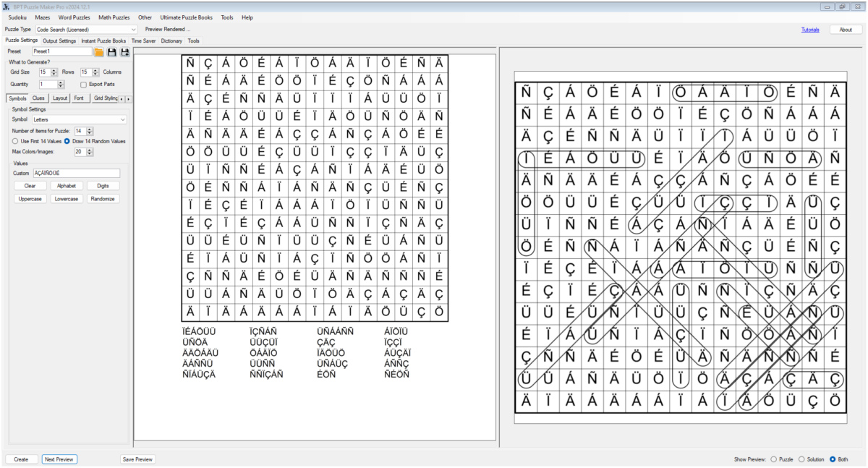
Task: Click the Lowercase button
Action: [x=67, y=198]
